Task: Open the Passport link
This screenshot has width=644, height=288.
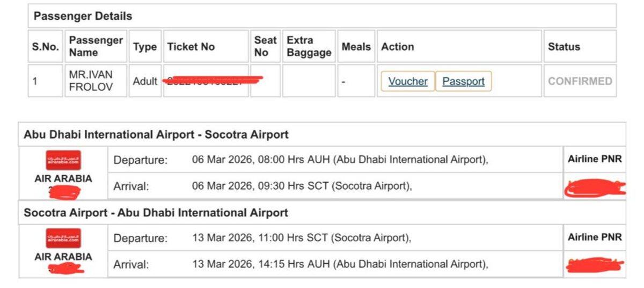Action: pyautogui.click(x=463, y=82)
